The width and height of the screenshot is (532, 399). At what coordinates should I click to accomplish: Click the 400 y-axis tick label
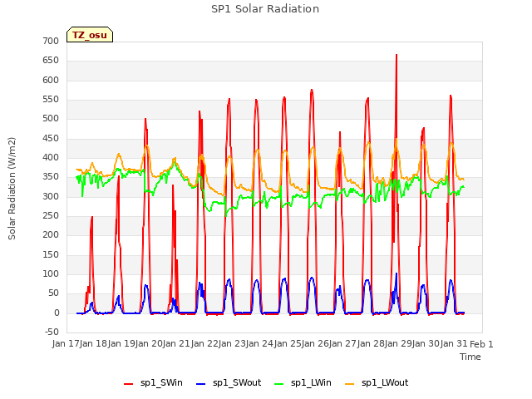pos(51,158)
